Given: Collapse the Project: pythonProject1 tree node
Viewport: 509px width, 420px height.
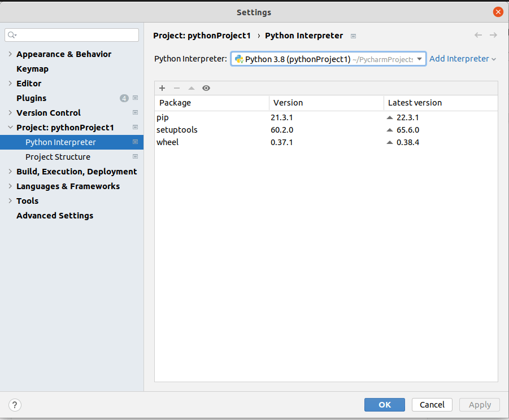Looking at the screenshot, I should coord(10,128).
